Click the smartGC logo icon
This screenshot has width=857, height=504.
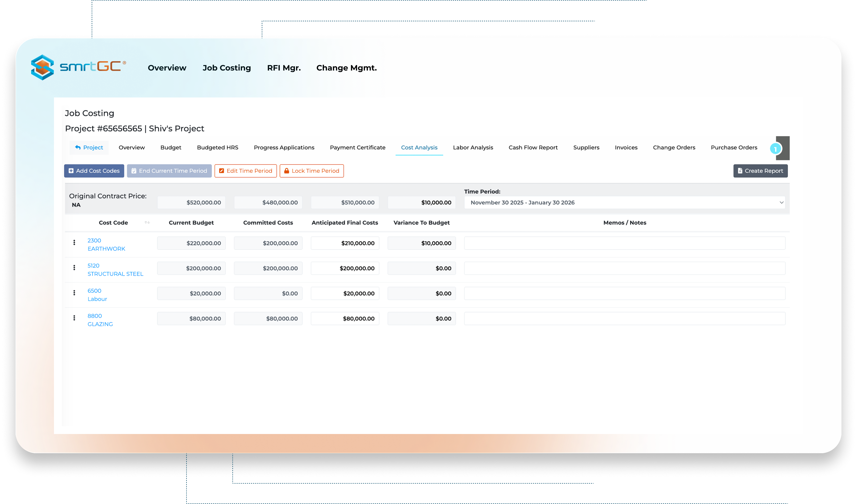tap(43, 67)
